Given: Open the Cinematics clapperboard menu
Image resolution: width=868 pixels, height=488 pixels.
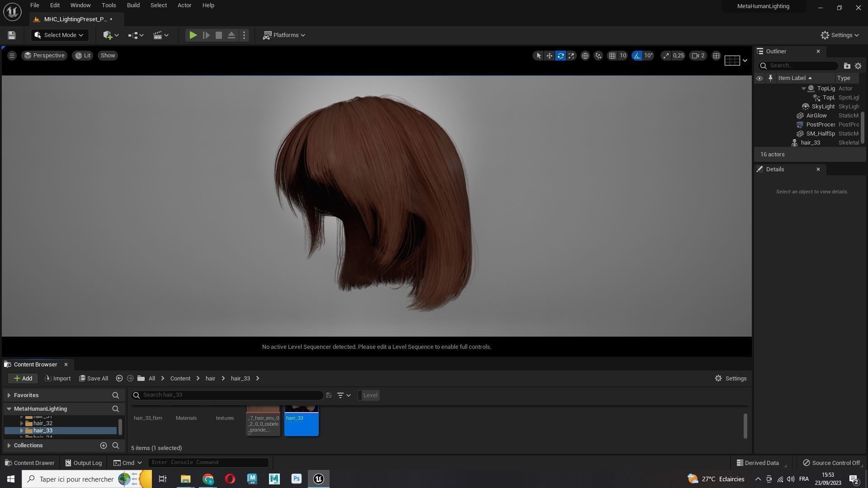Looking at the screenshot, I should coord(161,35).
